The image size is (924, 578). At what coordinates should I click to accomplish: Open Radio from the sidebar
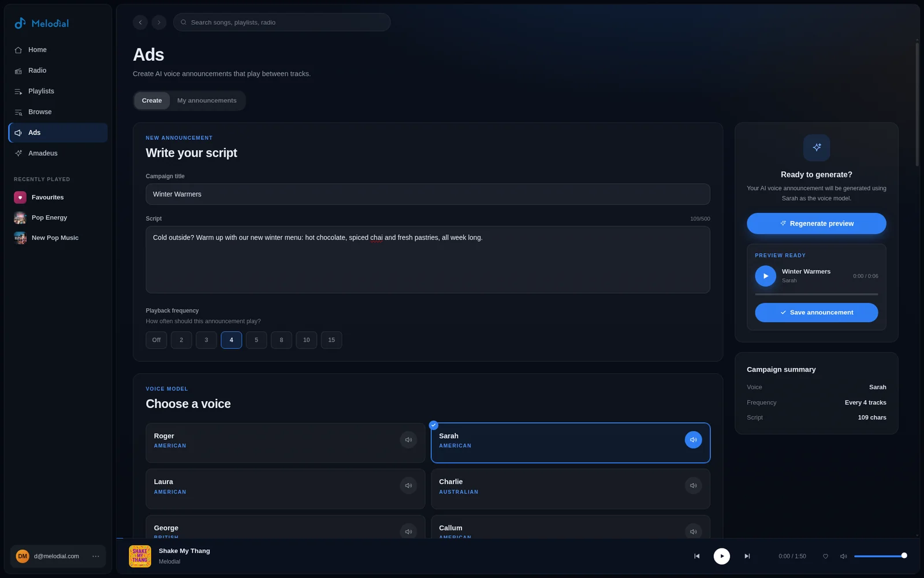tap(58, 71)
